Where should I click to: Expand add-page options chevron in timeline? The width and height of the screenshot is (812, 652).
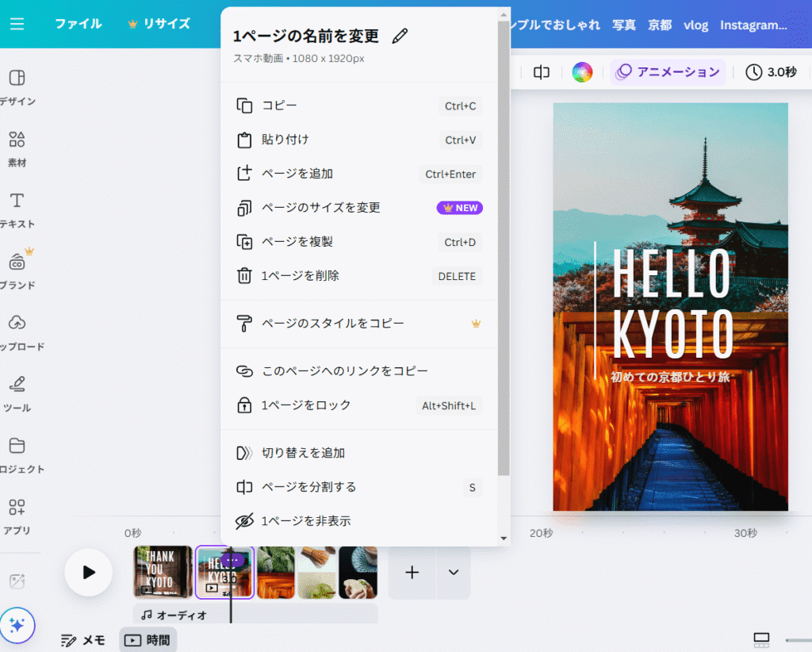pyautogui.click(x=454, y=572)
